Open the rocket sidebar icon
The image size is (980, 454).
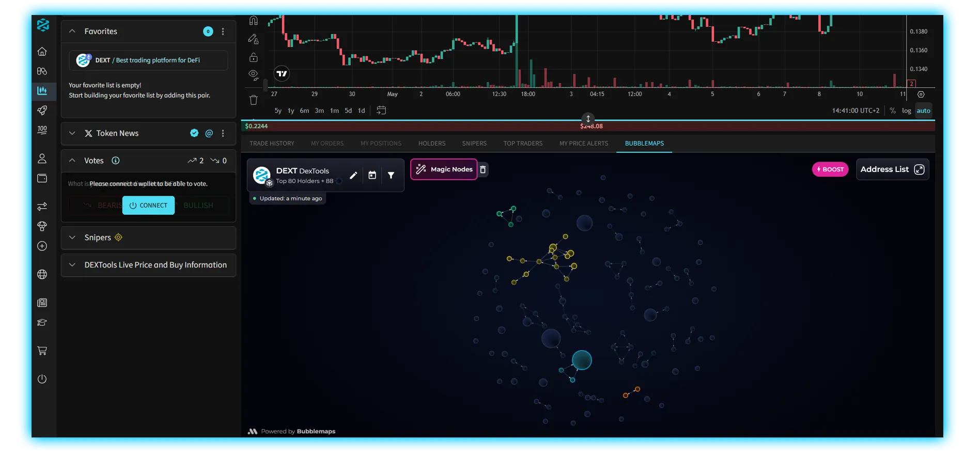click(42, 110)
